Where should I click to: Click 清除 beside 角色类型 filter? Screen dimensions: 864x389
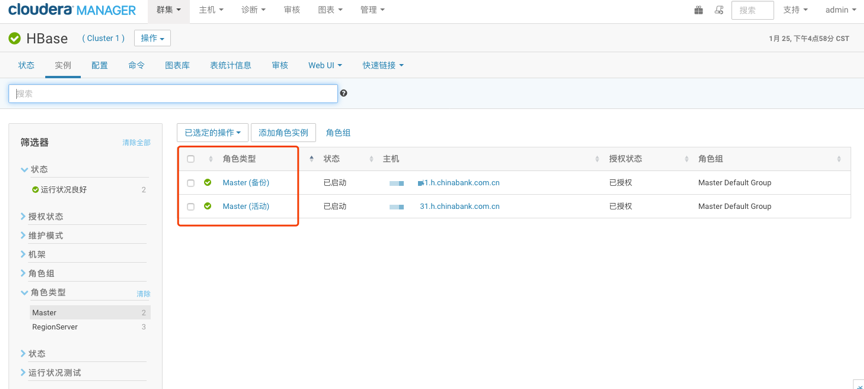(x=143, y=294)
